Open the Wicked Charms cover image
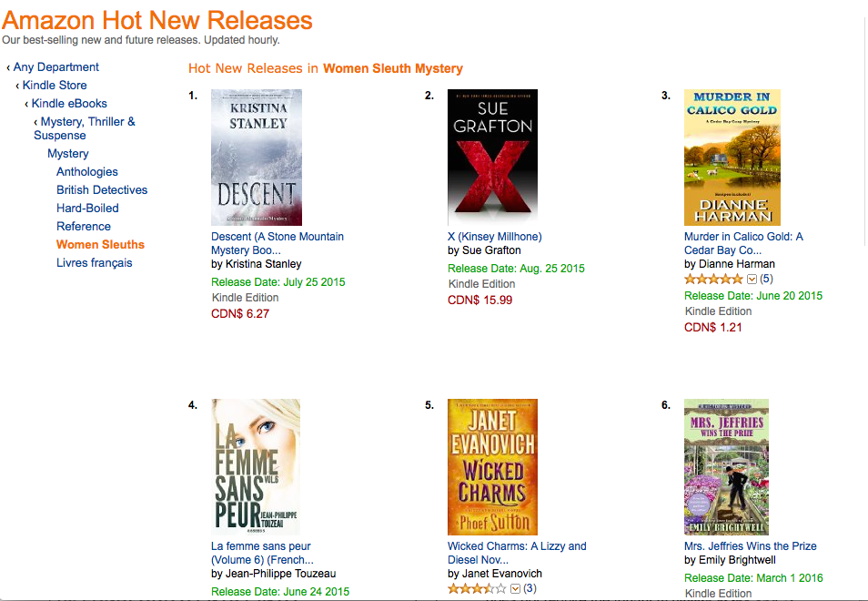Screen dimensions: 868x601 point(492,467)
